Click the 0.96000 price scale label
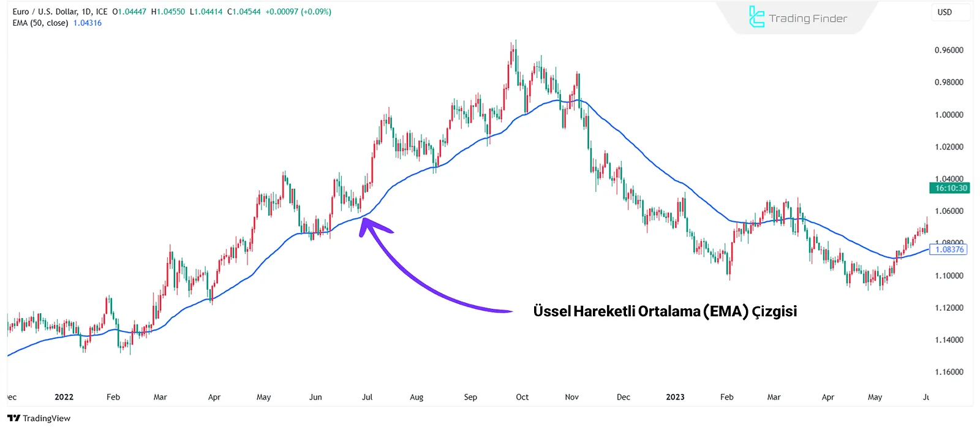 (949, 50)
